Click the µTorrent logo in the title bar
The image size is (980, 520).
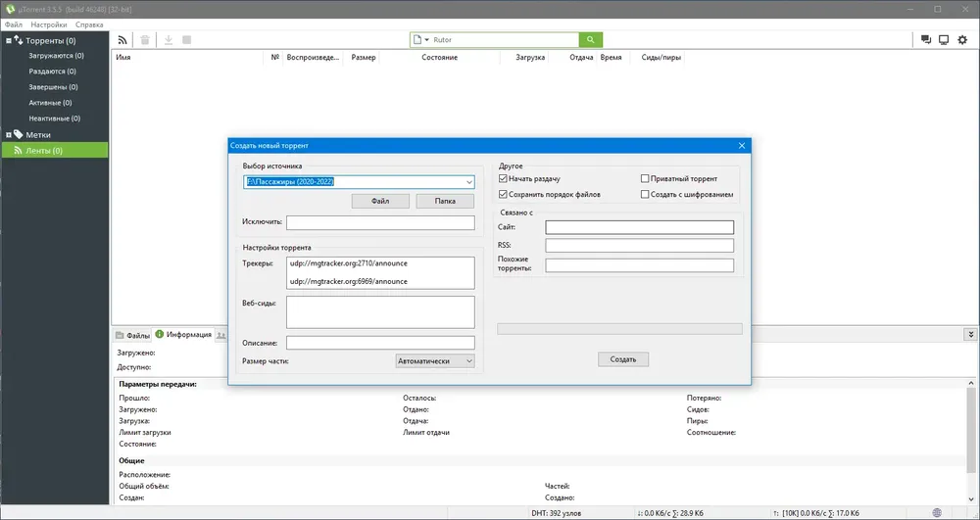pyautogui.click(x=10, y=10)
